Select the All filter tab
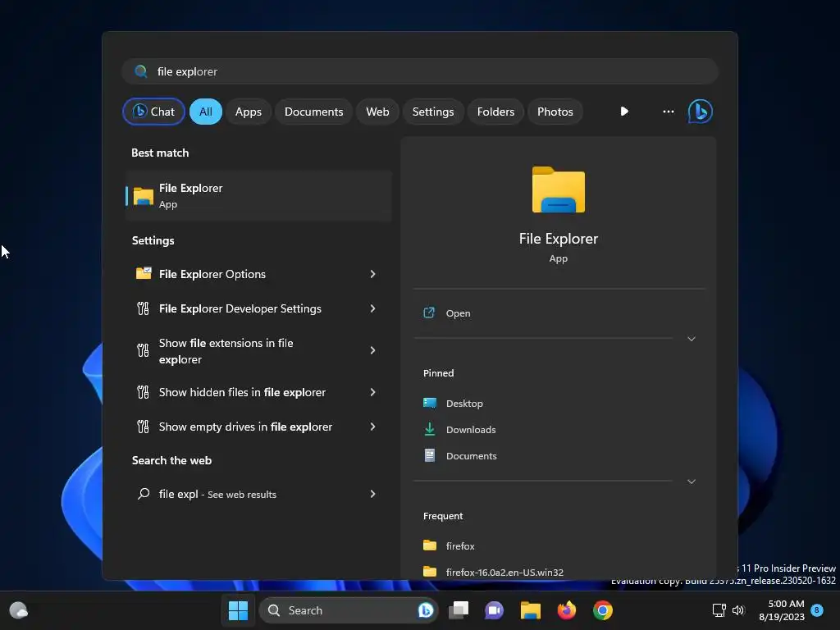Screen dimensions: 840x630 [x=206, y=112]
